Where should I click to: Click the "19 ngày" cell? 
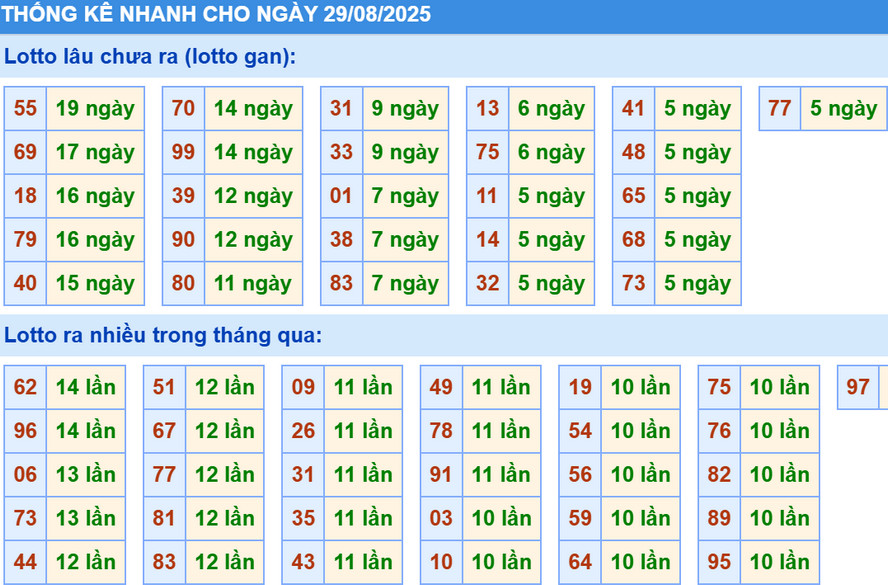pos(95,109)
